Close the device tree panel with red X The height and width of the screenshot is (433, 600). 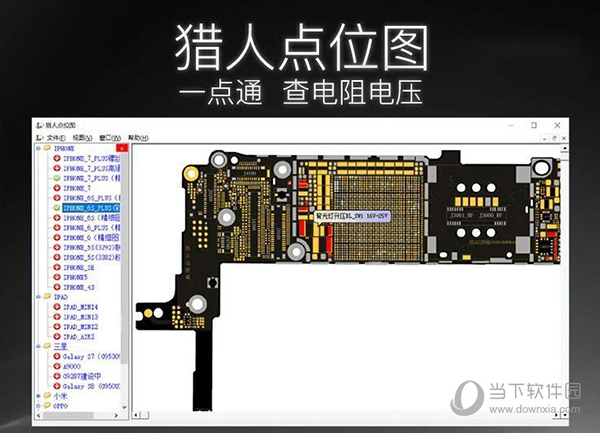[122, 148]
